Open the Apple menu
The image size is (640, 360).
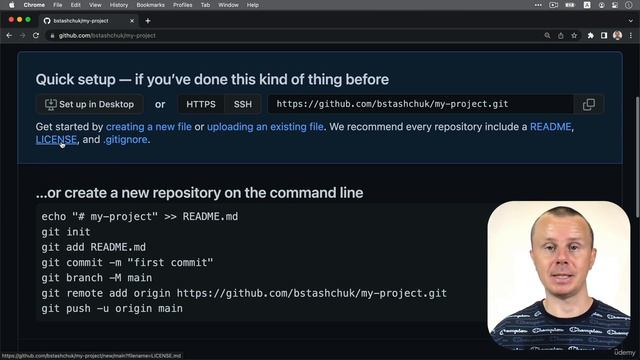coord(11,5)
